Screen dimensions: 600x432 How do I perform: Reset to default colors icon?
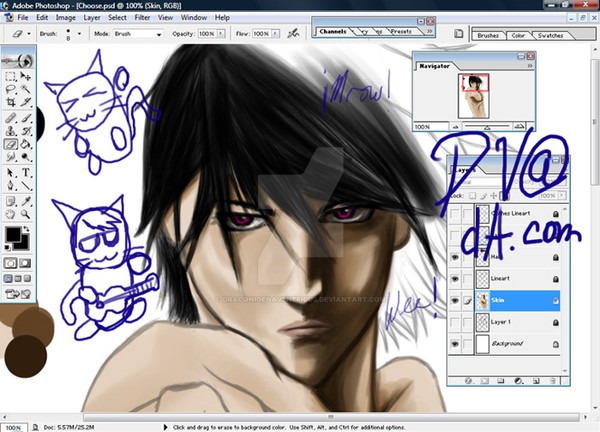tap(7, 248)
